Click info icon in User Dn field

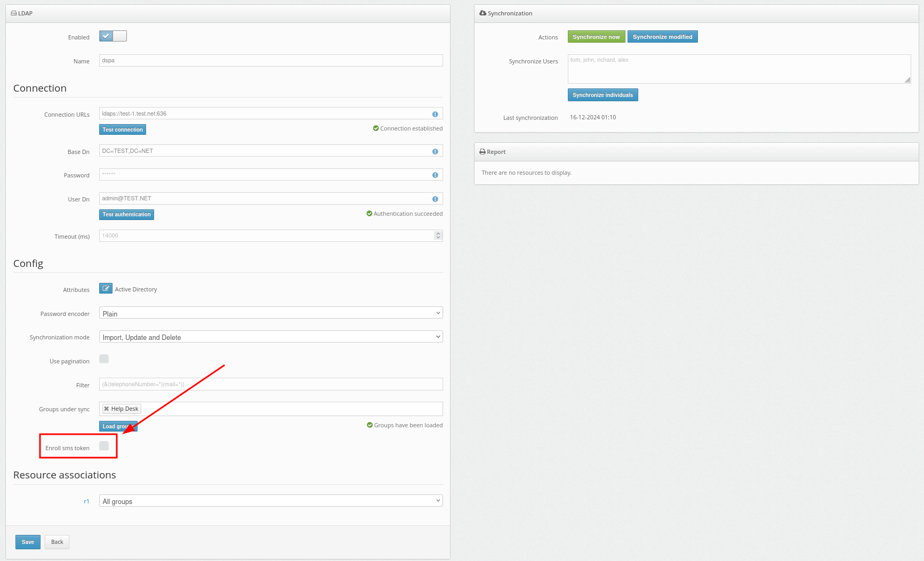click(435, 199)
